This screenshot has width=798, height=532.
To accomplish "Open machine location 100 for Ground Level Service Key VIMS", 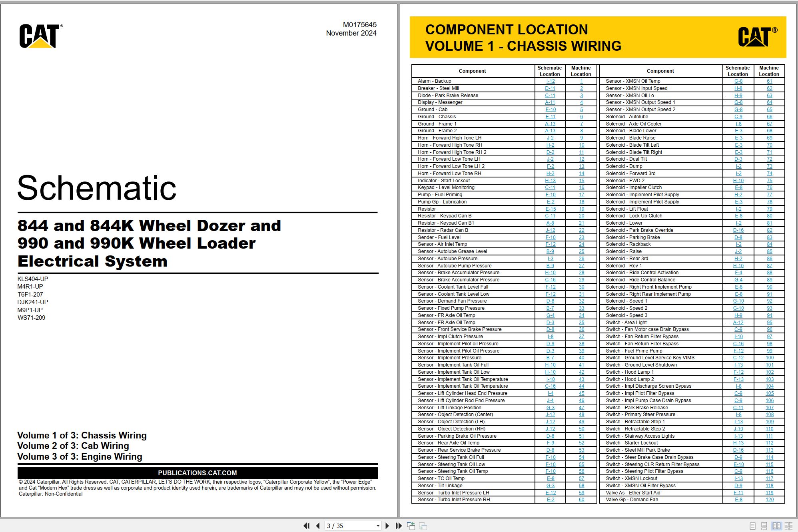I will [x=770, y=358].
